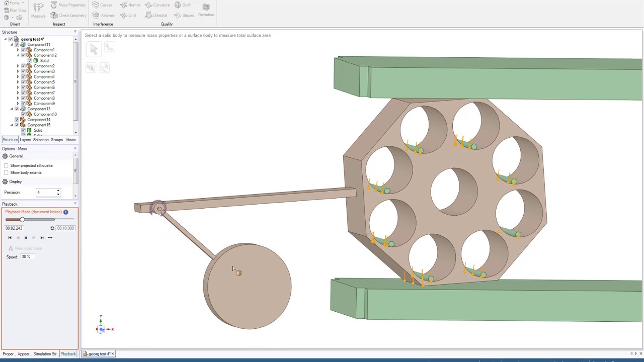Open Mass Properties tool
This screenshot has width=644, height=362.
68,5
